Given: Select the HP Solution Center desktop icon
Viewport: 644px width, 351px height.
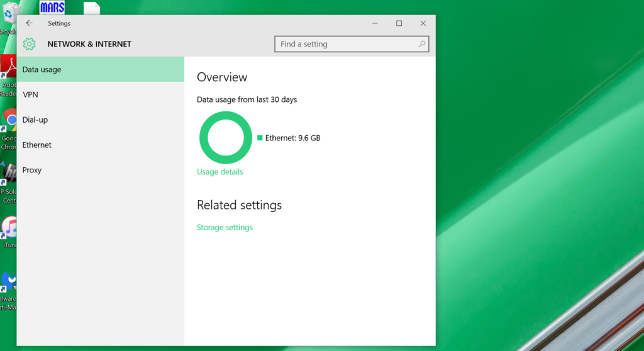Looking at the screenshot, I should coord(8,172).
